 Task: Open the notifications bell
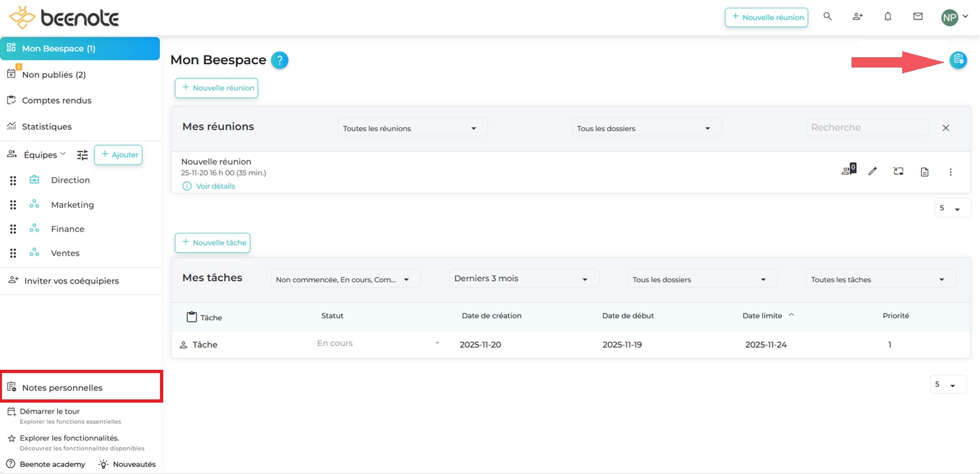pyautogui.click(x=887, y=17)
